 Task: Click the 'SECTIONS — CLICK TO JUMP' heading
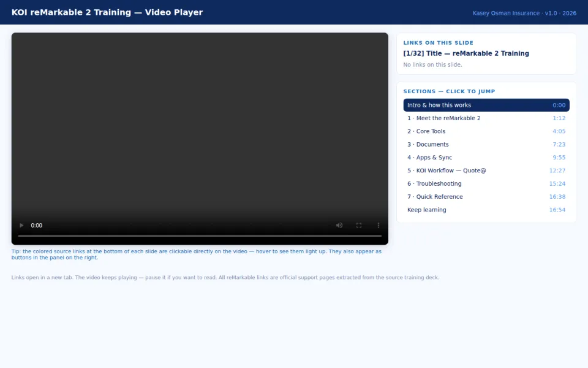pyautogui.click(x=449, y=91)
